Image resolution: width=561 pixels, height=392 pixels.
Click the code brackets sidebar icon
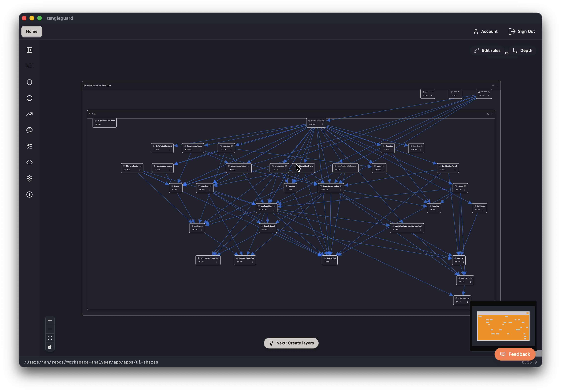point(29,162)
